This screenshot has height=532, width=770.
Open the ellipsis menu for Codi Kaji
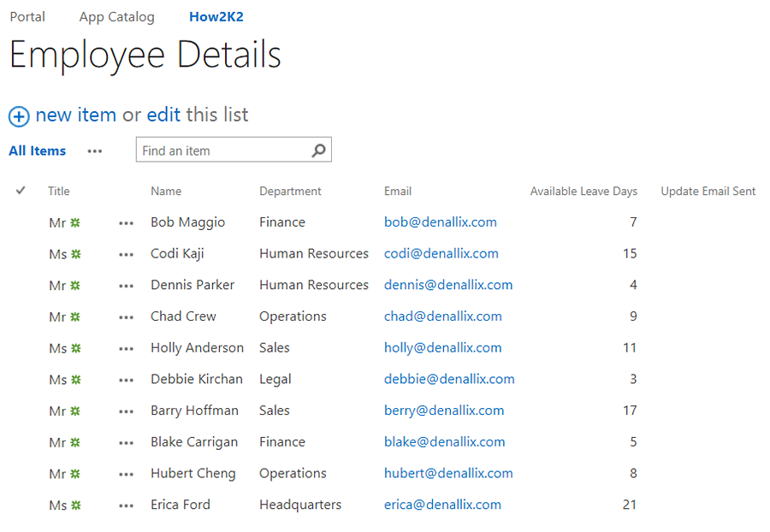coord(127,255)
